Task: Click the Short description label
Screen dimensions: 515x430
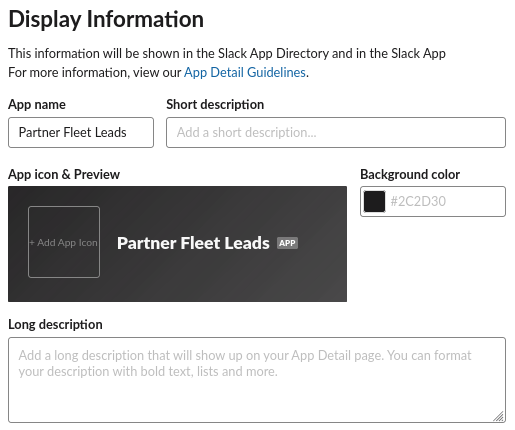Action: [215, 104]
